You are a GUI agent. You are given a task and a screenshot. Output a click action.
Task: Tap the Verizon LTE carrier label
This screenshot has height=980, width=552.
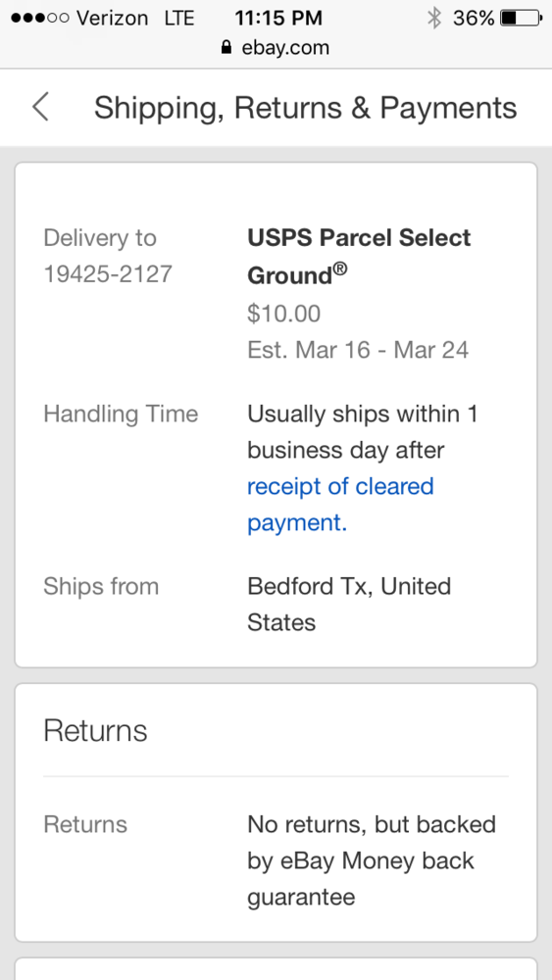(x=135, y=18)
